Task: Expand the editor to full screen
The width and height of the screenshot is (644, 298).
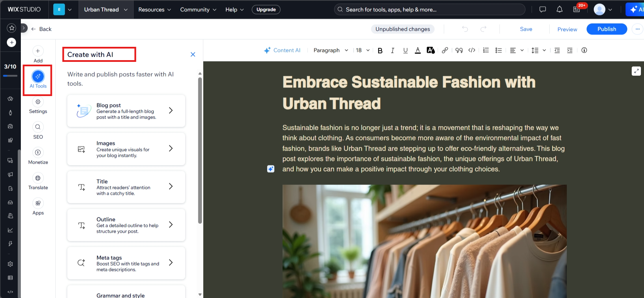Action: [636, 71]
